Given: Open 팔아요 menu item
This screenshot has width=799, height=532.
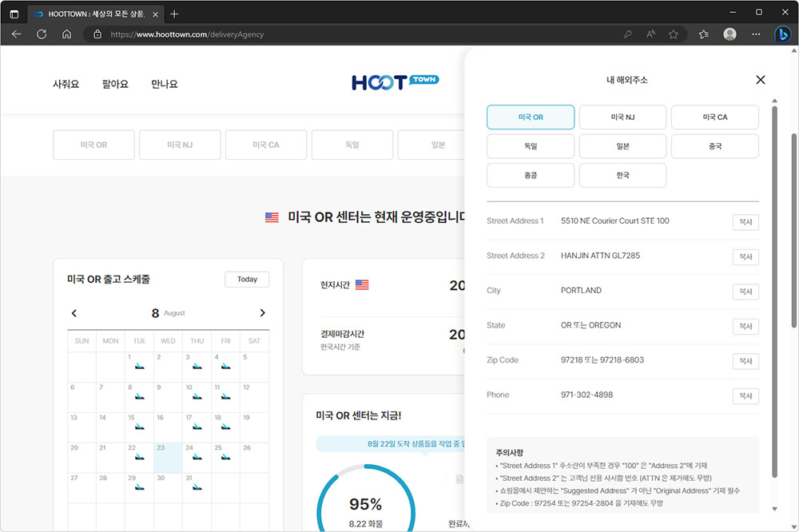Looking at the screenshot, I should (115, 84).
